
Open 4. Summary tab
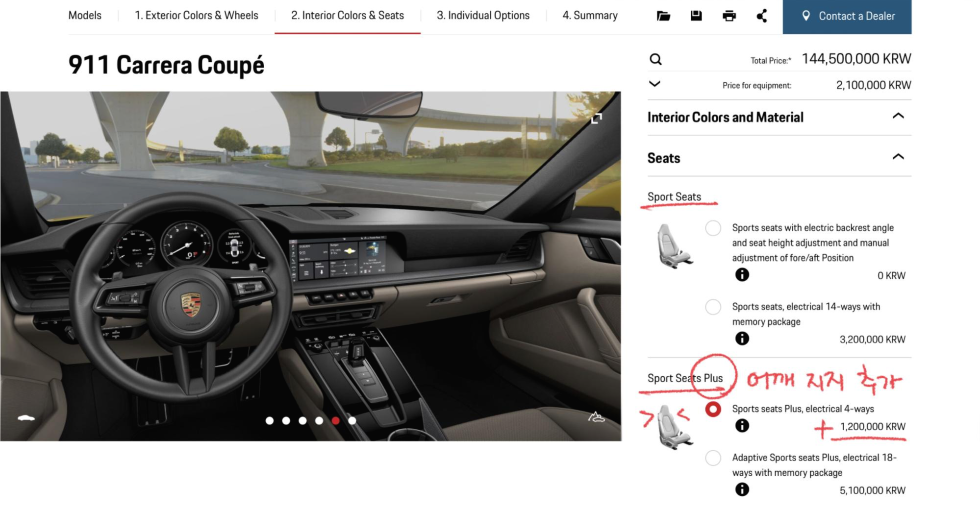click(590, 16)
